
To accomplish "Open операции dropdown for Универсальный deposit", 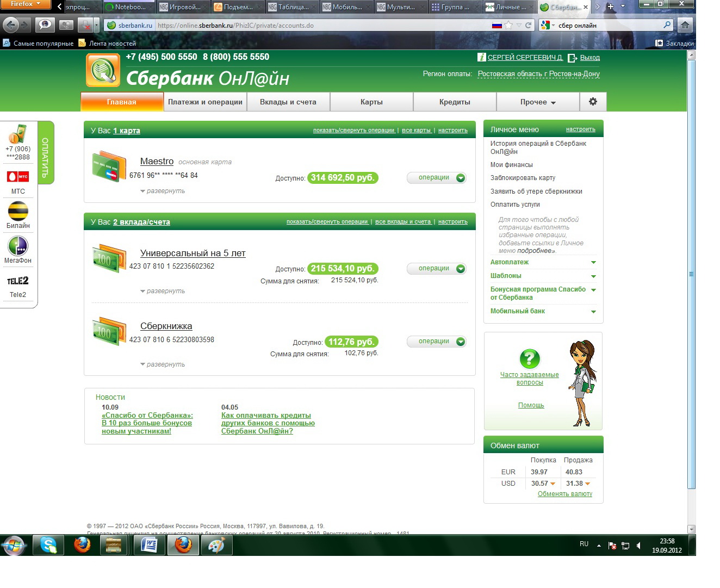I will click(x=437, y=268).
